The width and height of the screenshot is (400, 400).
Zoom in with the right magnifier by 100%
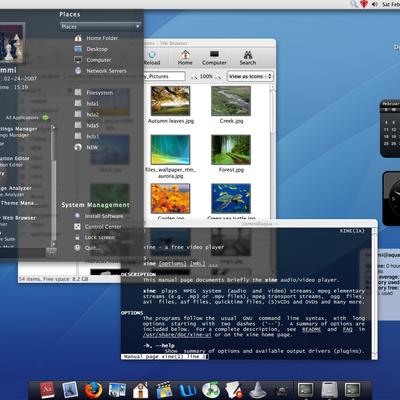218,77
